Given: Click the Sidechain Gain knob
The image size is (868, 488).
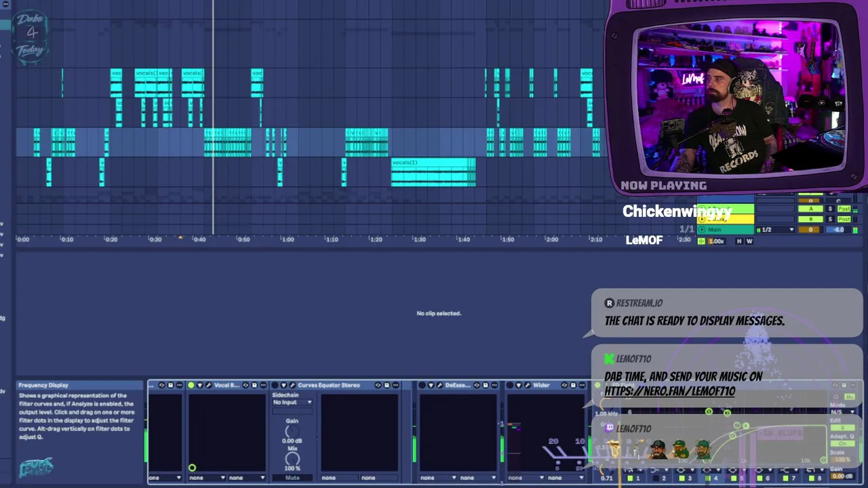Looking at the screenshot, I should 292,432.
